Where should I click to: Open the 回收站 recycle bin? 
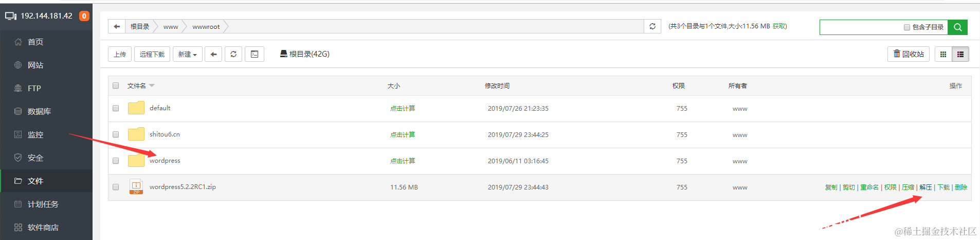909,54
